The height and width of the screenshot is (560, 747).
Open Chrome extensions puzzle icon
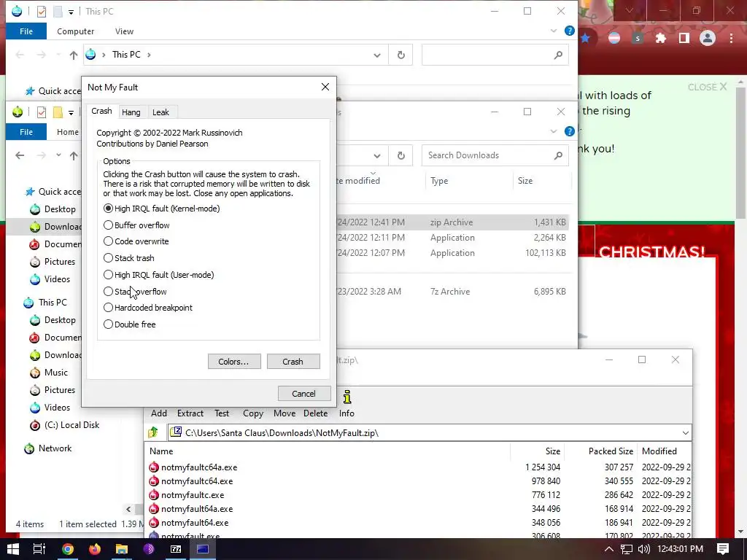tap(661, 38)
